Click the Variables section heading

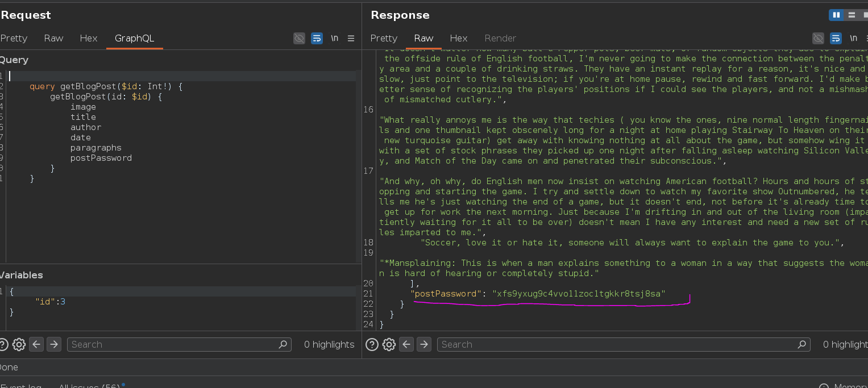[21, 275]
